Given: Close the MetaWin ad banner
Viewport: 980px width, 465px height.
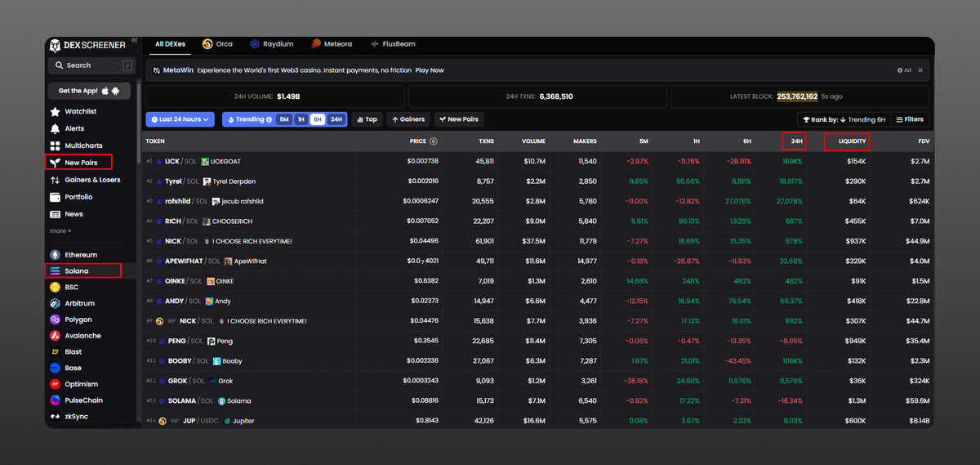Looking at the screenshot, I should tap(920, 70).
